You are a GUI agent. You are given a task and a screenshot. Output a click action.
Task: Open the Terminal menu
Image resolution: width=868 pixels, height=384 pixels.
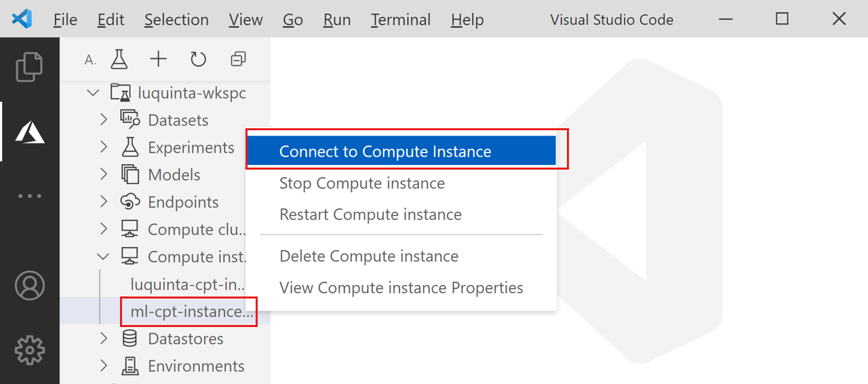[x=401, y=20]
